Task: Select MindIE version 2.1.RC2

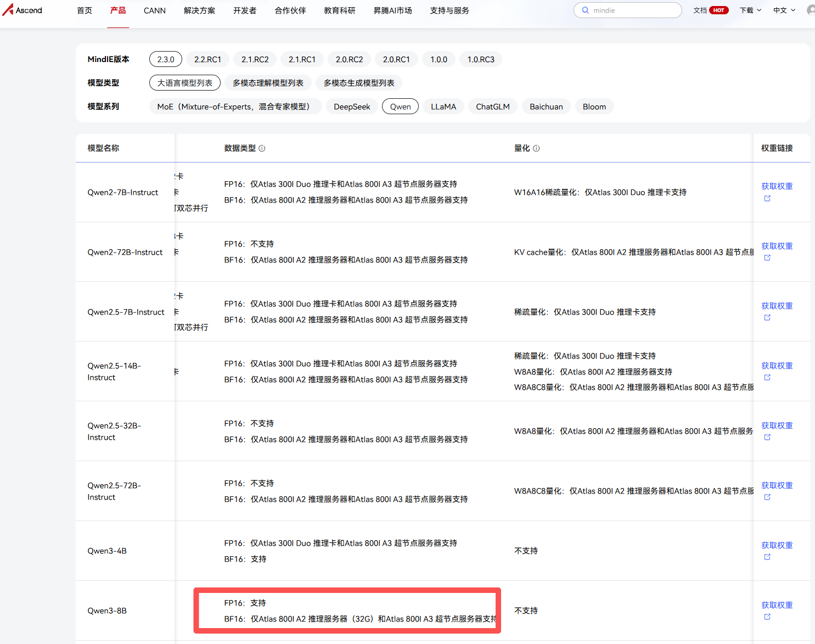Action: coord(255,59)
